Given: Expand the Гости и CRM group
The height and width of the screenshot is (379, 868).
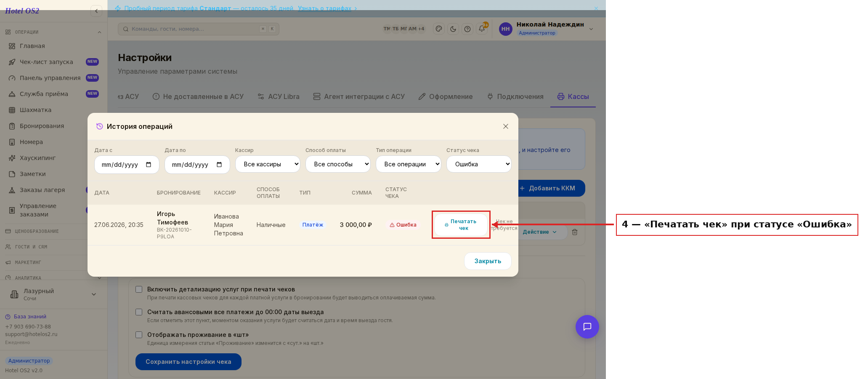Looking at the screenshot, I should pos(54,247).
